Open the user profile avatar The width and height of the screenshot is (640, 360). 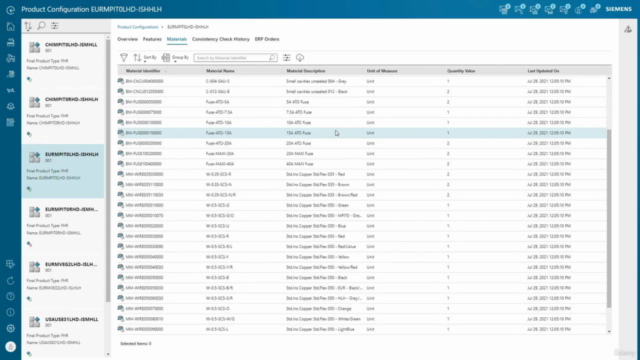click(11, 347)
